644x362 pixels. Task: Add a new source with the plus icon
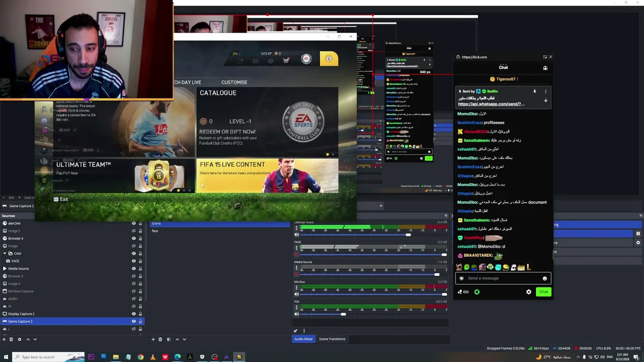coord(4,339)
